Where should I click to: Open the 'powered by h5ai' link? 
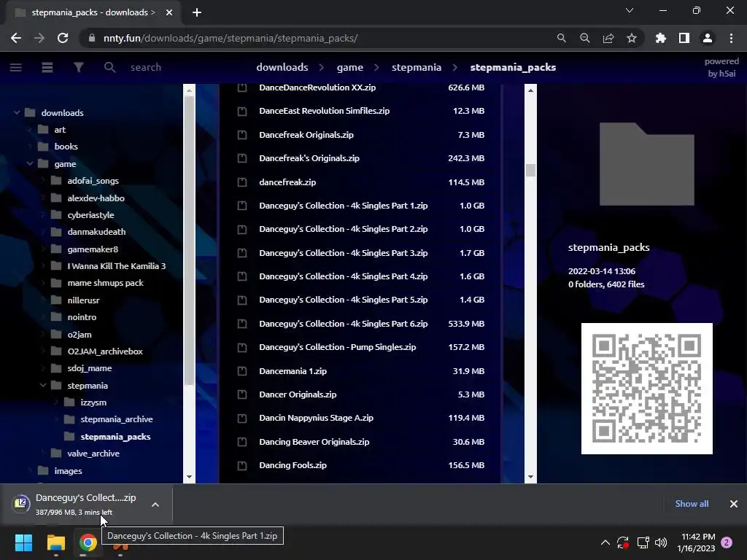point(721,67)
